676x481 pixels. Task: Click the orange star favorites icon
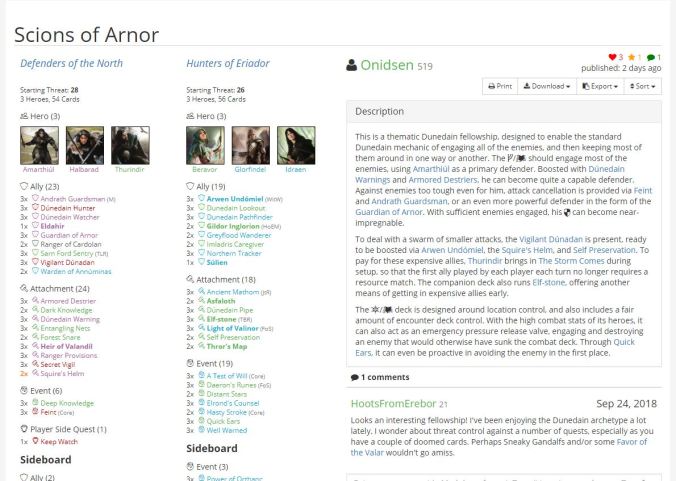[x=632, y=57]
